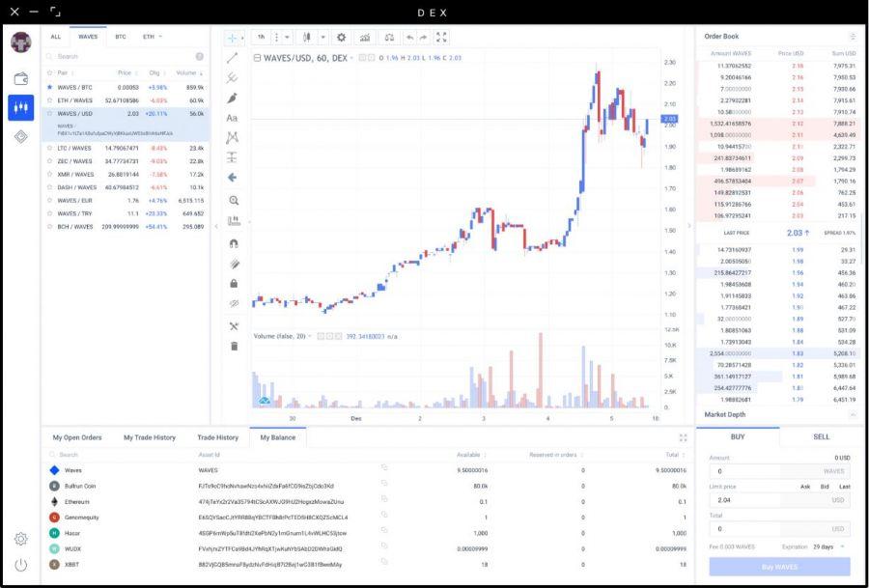Viewport: 869px width, 588px height.
Task: Open the ETH tab dropdown arrow
Action: click(x=160, y=37)
